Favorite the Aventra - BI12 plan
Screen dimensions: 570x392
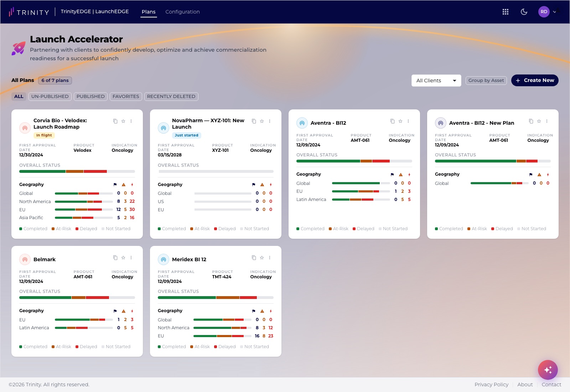point(400,121)
